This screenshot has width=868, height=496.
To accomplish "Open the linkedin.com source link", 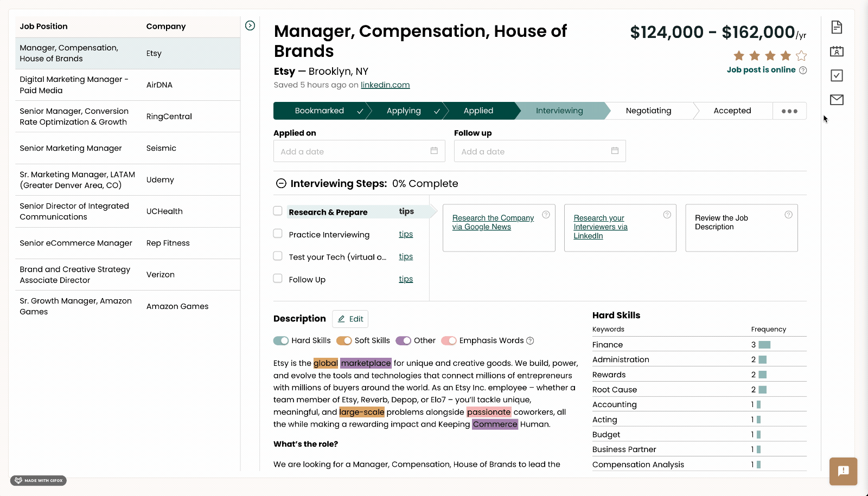I will pos(385,85).
